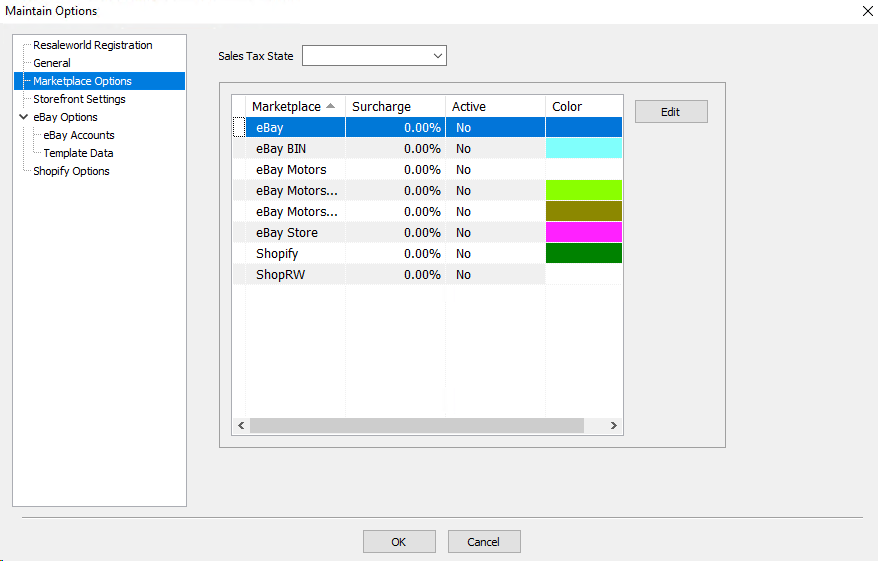This screenshot has width=878, height=561.
Task: Click the lime green color swatch
Action: [x=584, y=190]
